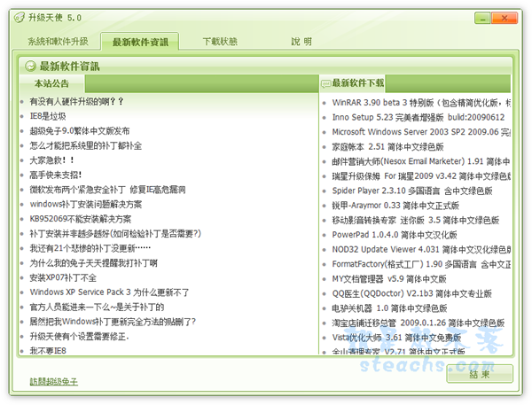Click the 升级天使 app logo icon

pos(20,17)
